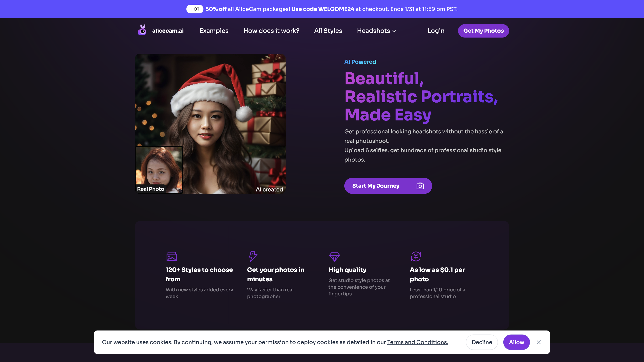Viewport: 644px width, 362px height.
Task: Click the diamond icon above High quality
Action: [334, 256]
